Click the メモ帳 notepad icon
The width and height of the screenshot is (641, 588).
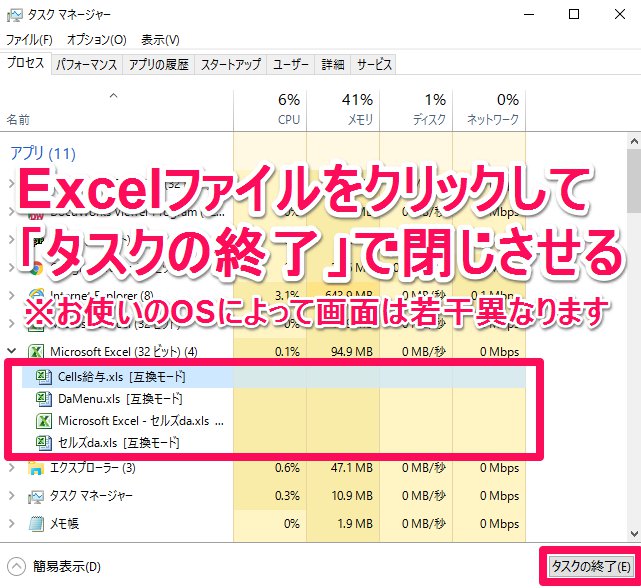coord(36,524)
